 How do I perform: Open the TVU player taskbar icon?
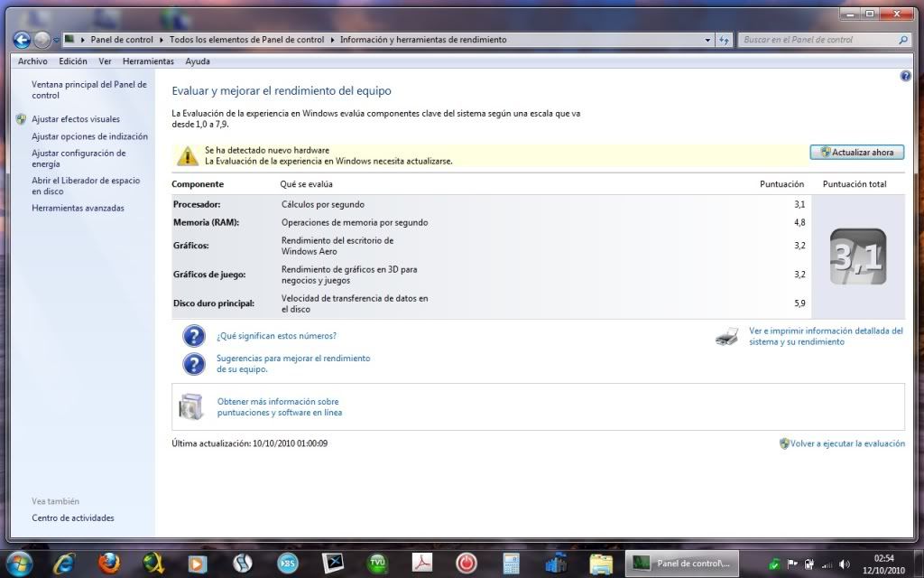coord(377,564)
